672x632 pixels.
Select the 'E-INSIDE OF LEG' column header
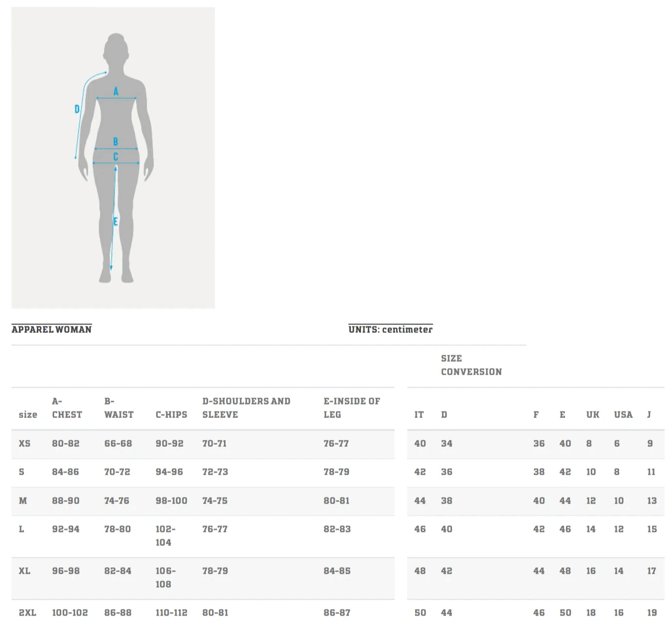pos(352,408)
